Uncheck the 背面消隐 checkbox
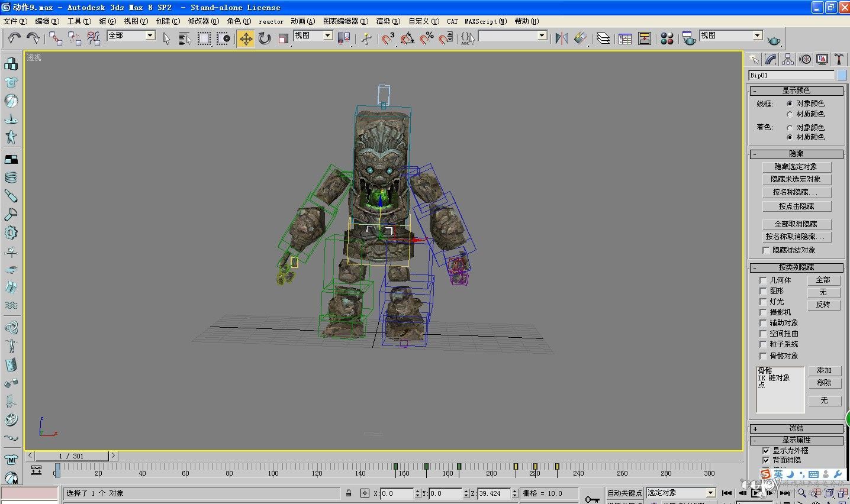 click(x=767, y=460)
